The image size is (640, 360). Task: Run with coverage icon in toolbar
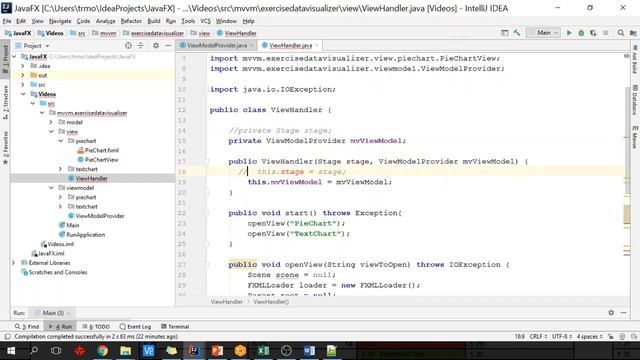[593, 33]
